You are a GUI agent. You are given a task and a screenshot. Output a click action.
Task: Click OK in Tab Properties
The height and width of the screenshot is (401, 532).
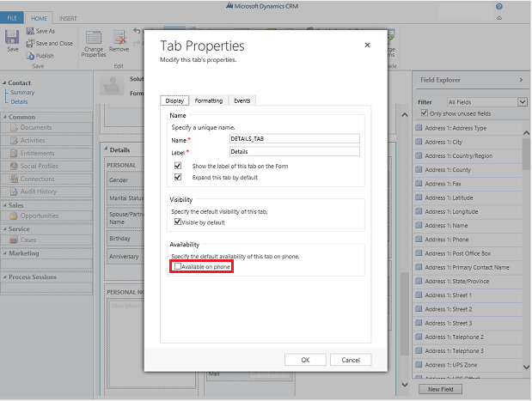coord(305,360)
